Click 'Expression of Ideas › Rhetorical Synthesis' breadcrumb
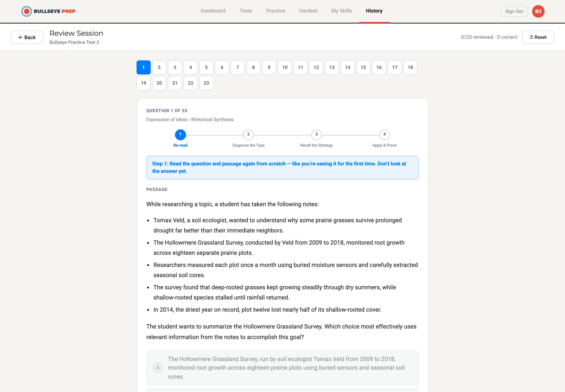 point(190,120)
